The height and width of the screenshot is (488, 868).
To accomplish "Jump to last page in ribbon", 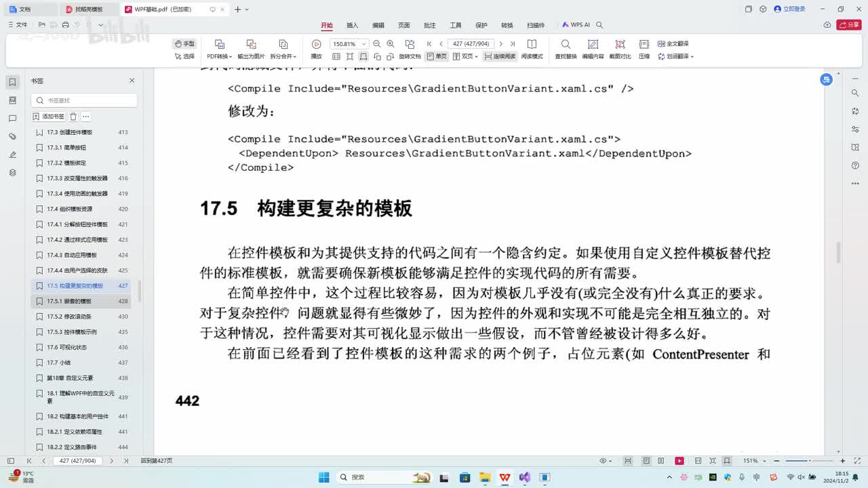I will click(x=513, y=43).
